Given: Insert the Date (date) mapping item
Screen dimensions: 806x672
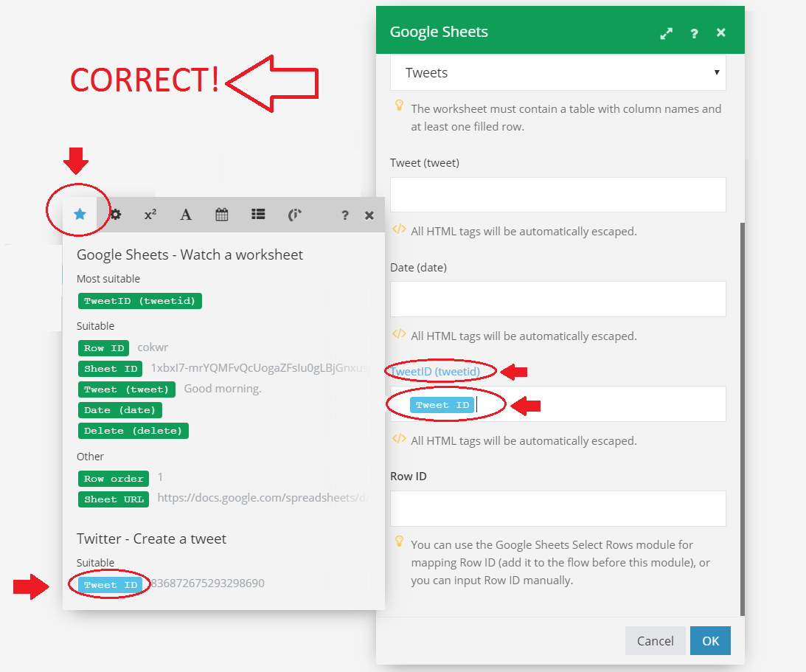Looking at the screenshot, I should tap(119, 410).
